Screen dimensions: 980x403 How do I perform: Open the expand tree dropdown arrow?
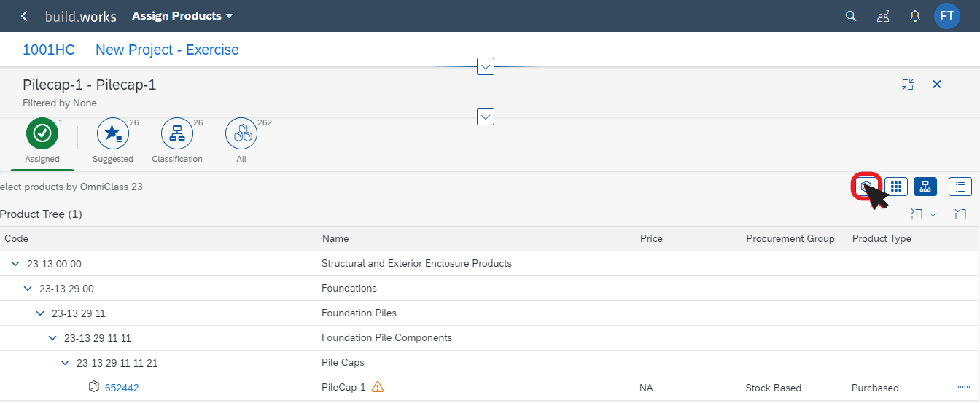coord(933,214)
